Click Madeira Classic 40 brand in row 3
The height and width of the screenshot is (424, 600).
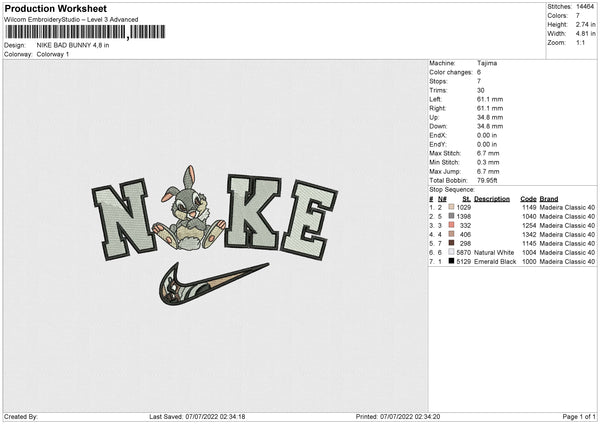click(x=567, y=225)
